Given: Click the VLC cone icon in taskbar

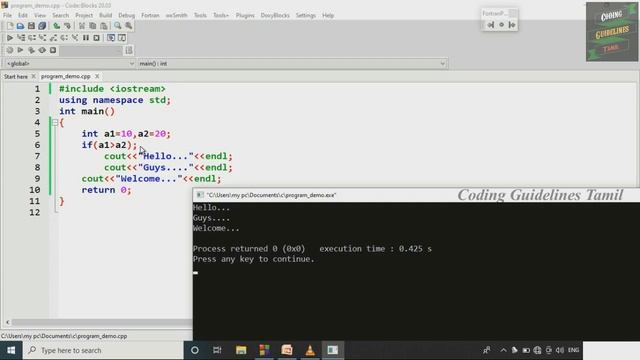Looking at the screenshot, I should point(310,350).
